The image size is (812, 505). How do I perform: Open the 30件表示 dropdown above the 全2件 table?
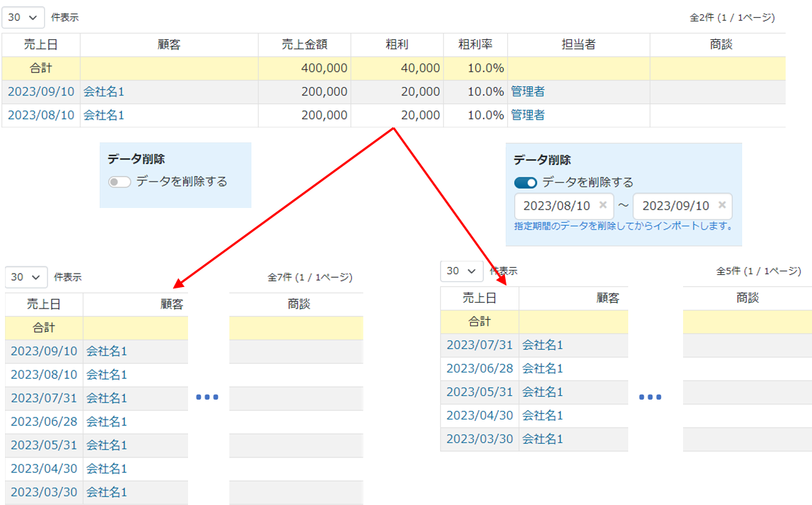[23, 18]
